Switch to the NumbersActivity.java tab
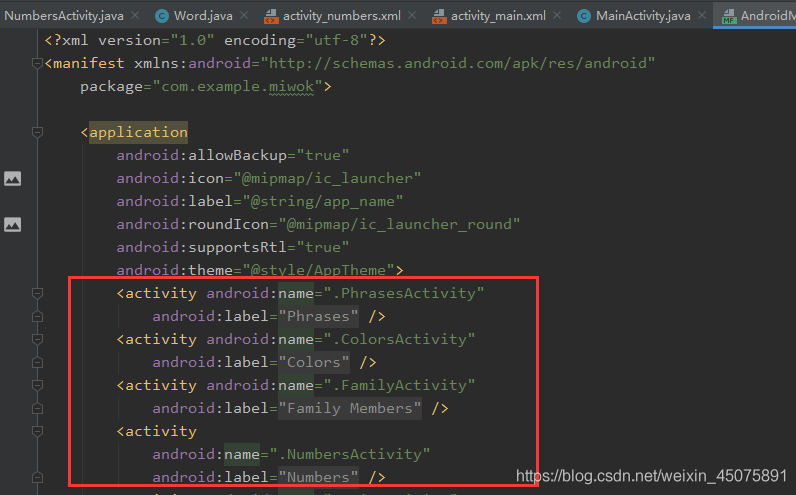 click(63, 16)
